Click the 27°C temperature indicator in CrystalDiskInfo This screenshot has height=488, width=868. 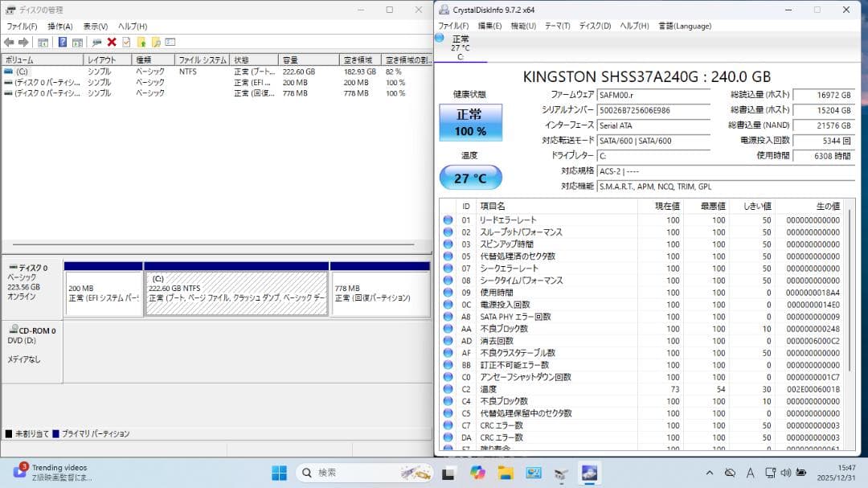click(470, 177)
